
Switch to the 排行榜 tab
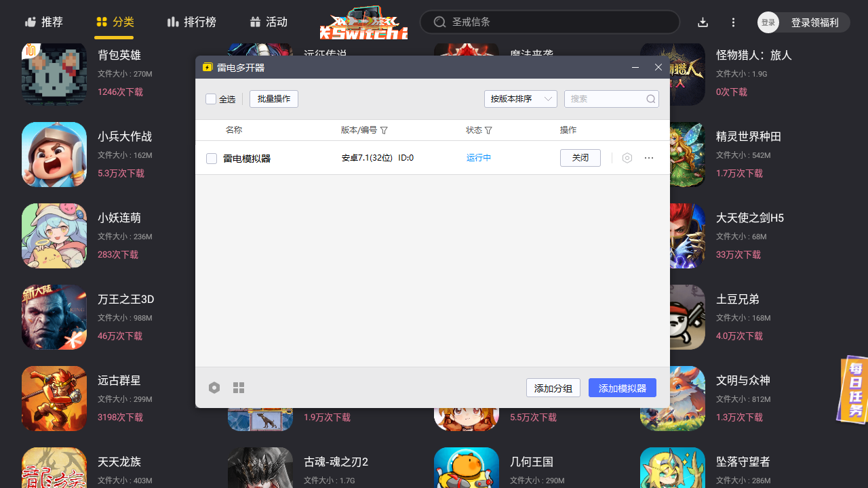pyautogui.click(x=192, y=22)
